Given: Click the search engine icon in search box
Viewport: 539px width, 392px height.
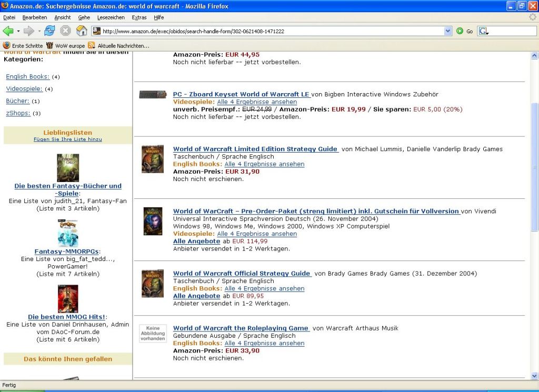Looking at the screenshot, I should [483, 31].
